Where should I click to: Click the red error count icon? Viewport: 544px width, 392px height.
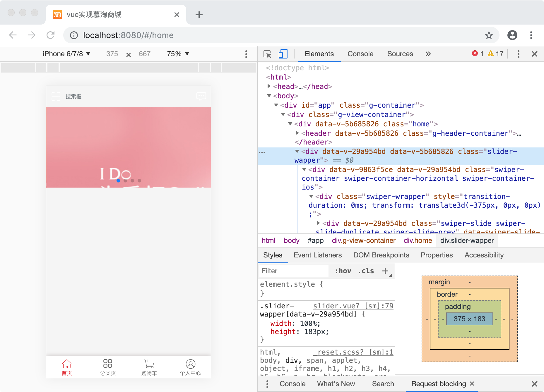point(475,54)
